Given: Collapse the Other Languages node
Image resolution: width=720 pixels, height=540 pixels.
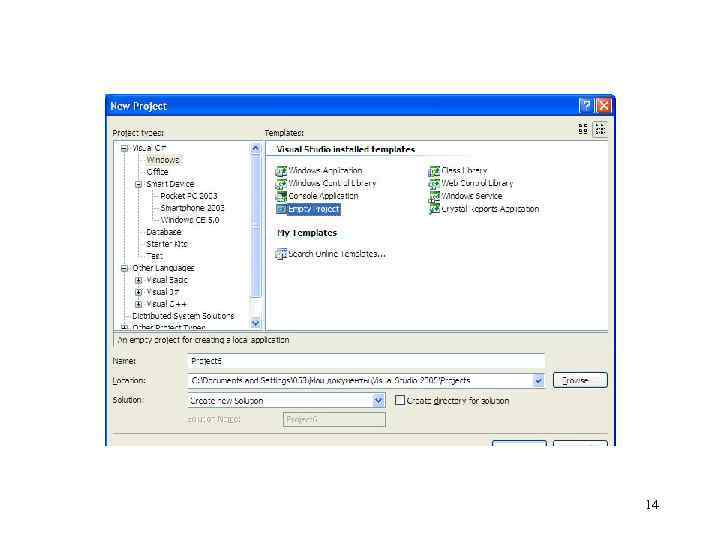Looking at the screenshot, I should click(124, 268).
